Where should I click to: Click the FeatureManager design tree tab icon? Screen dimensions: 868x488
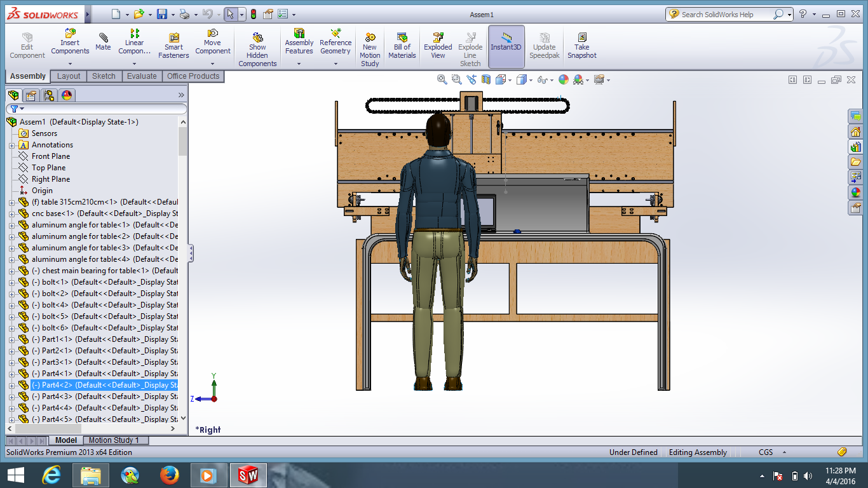(13, 95)
